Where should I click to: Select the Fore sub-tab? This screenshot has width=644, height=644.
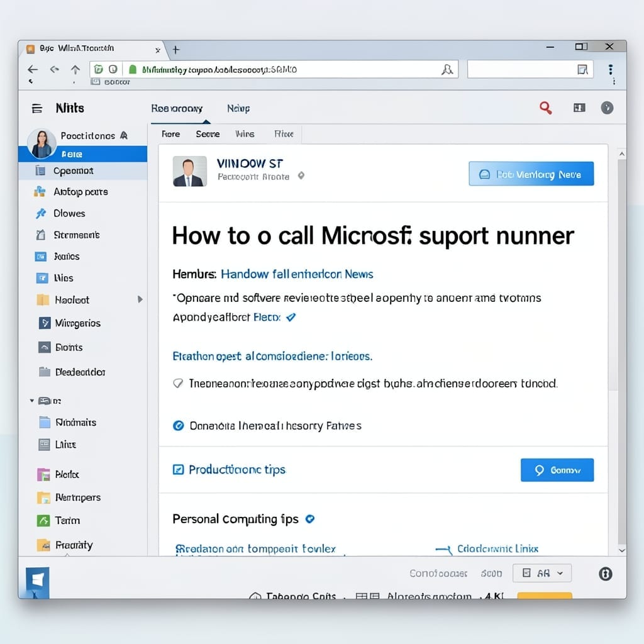tap(171, 134)
